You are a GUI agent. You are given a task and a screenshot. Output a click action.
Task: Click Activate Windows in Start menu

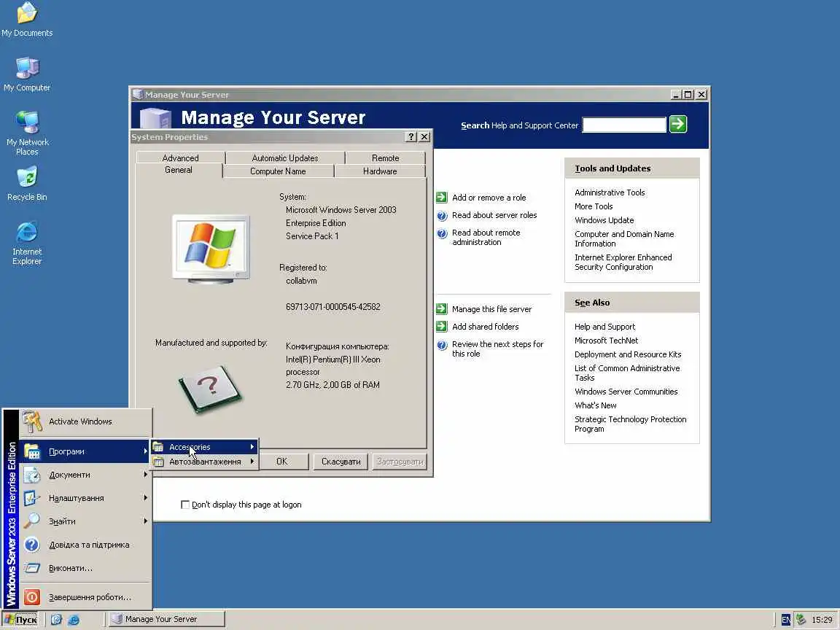86,421
